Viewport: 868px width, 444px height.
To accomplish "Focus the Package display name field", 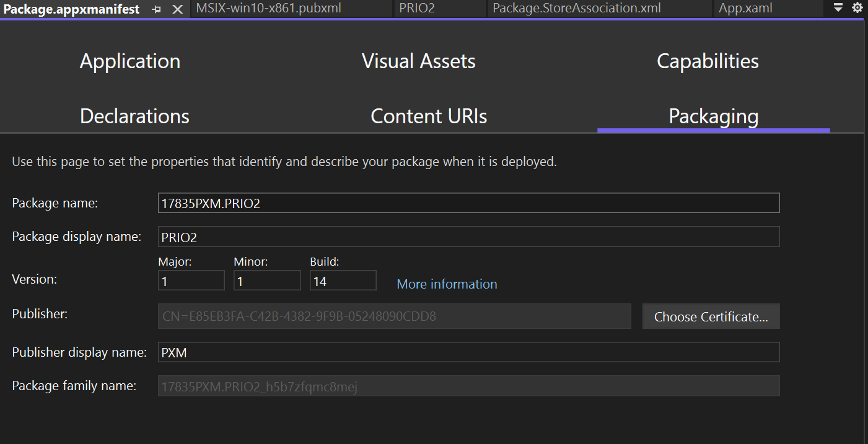I will click(x=468, y=237).
